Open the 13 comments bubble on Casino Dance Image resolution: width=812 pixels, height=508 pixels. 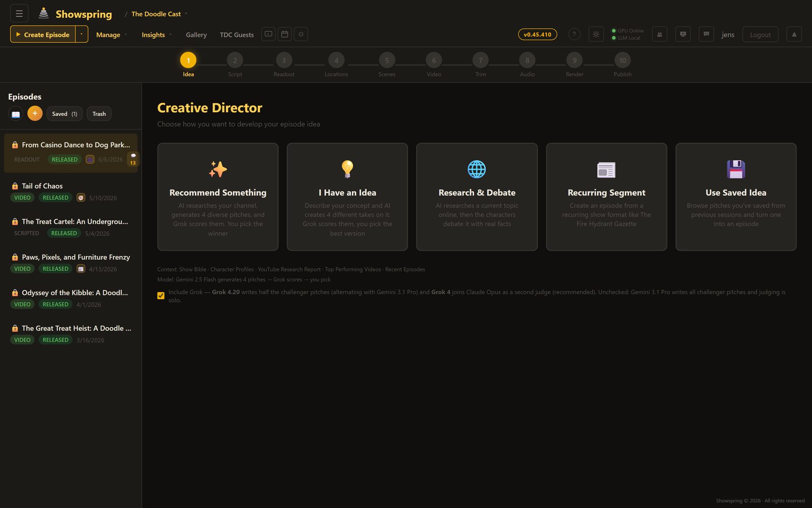click(x=133, y=159)
